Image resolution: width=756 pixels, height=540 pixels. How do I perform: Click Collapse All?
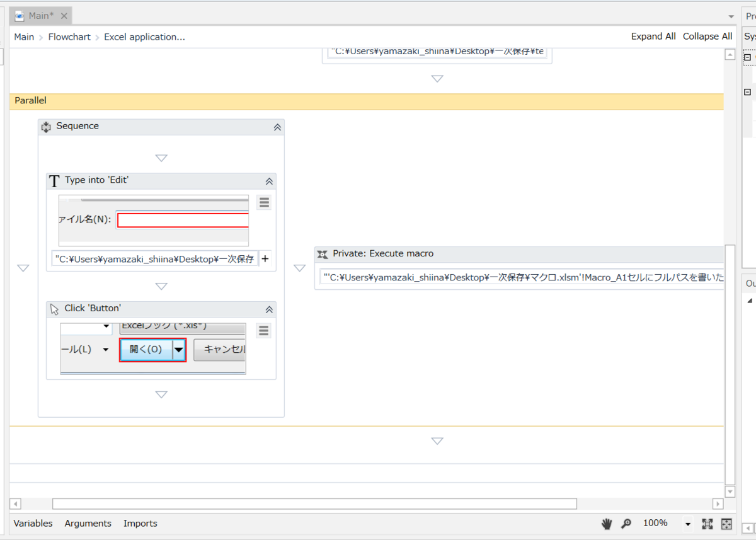pyautogui.click(x=707, y=37)
